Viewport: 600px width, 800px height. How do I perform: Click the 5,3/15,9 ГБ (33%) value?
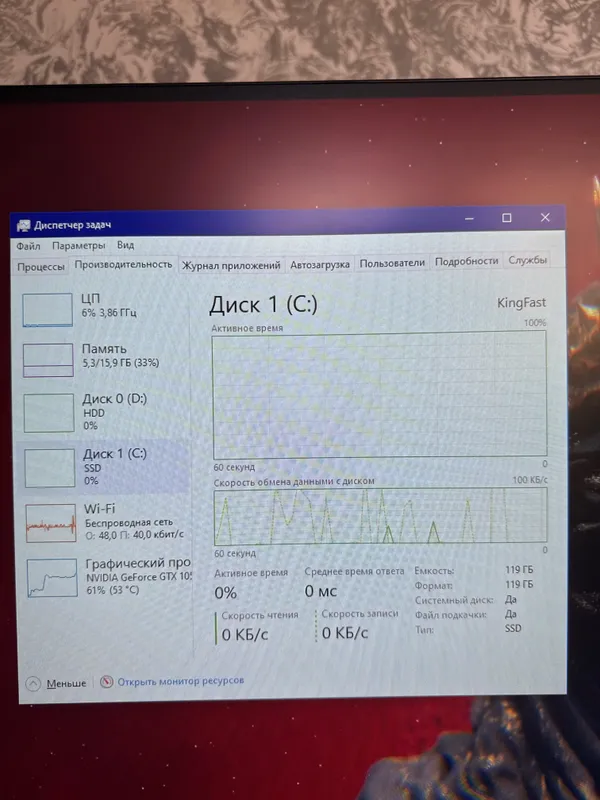pyautogui.click(x=121, y=363)
